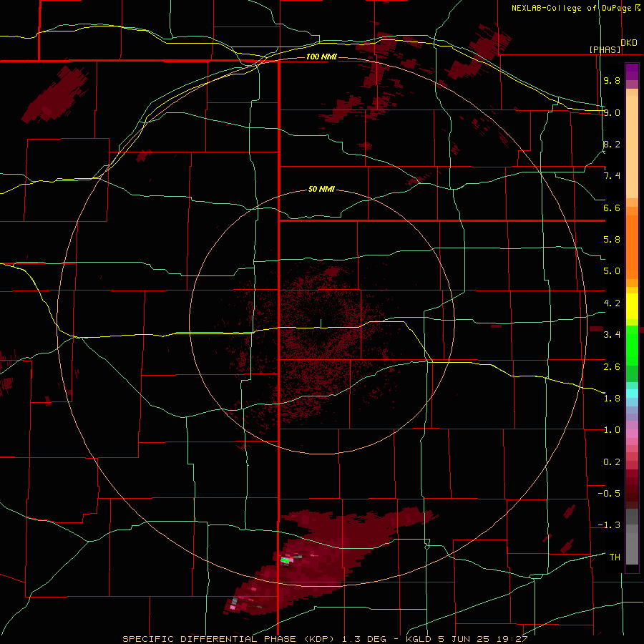
Task: Click the 50 NMI range ring label
Action: point(321,190)
